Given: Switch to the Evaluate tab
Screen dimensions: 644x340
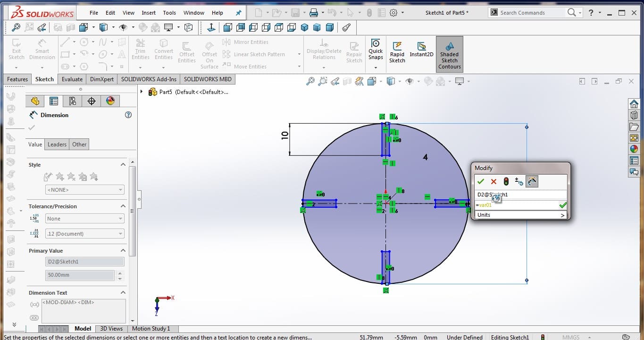Looking at the screenshot, I should (72, 79).
